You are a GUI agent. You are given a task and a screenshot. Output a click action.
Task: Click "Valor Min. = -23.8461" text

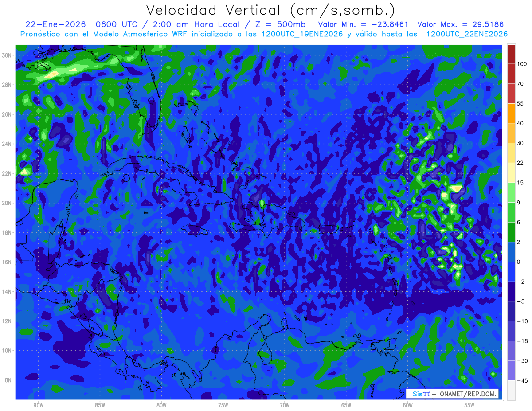point(364,24)
